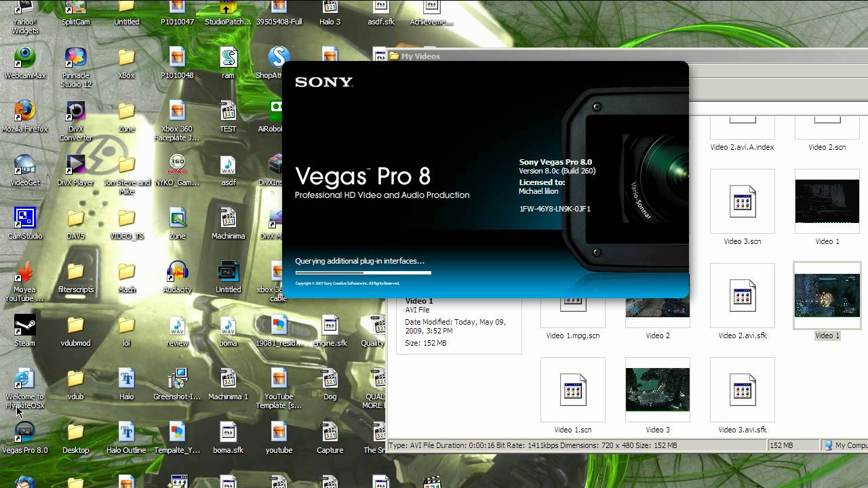
Task: Select the YouTube Template file
Action: pos(279,388)
